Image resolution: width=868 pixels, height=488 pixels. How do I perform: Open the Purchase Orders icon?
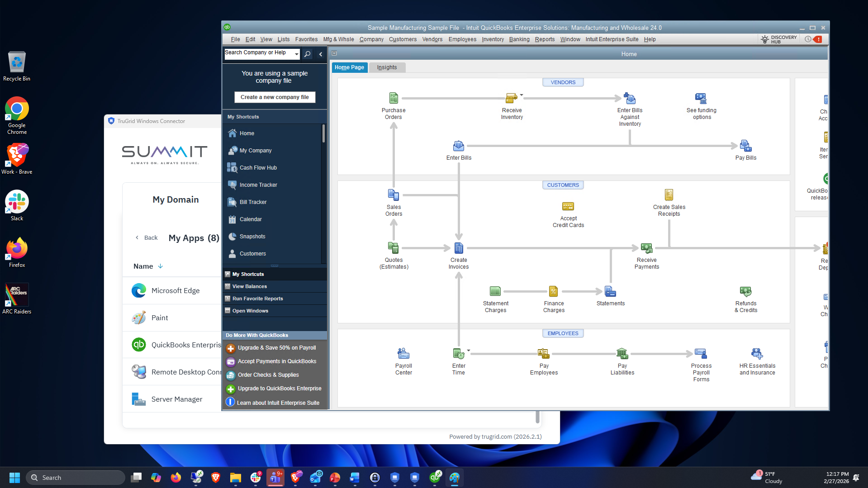(x=393, y=97)
